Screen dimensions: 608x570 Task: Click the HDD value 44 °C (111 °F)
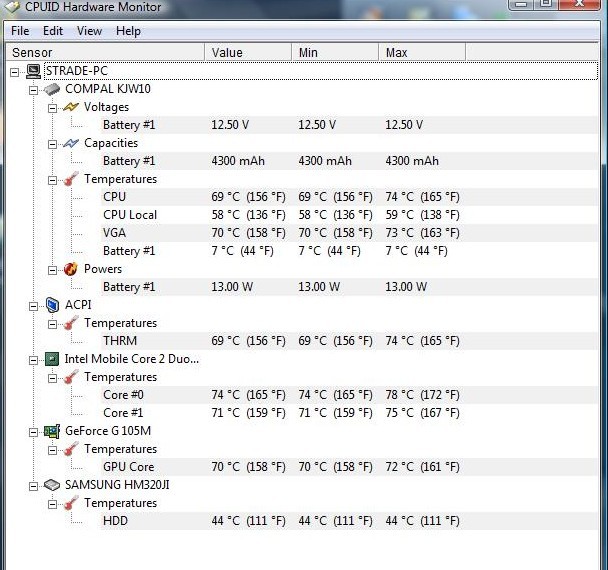click(x=249, y=520)
